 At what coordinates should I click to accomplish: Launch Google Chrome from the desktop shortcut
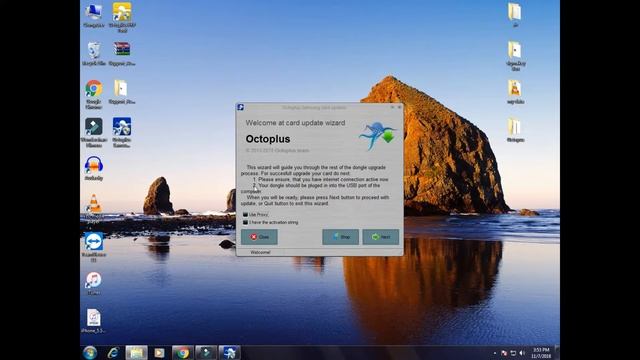(x=93, y=94)
